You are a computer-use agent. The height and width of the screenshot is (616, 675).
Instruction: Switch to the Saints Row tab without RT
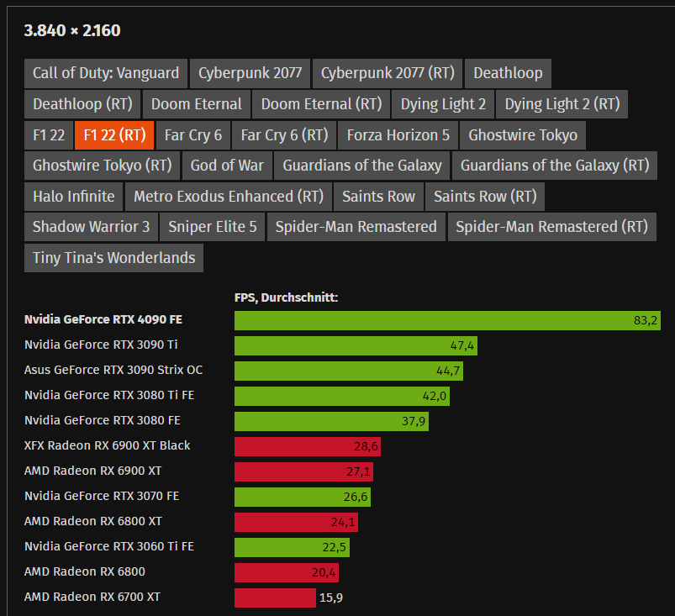pyautogui.click(x=378, y=197)
